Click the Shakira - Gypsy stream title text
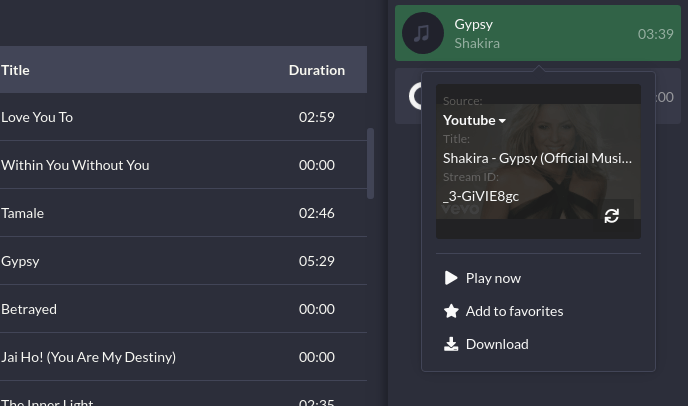688x406 pixels. pos(538,158)
